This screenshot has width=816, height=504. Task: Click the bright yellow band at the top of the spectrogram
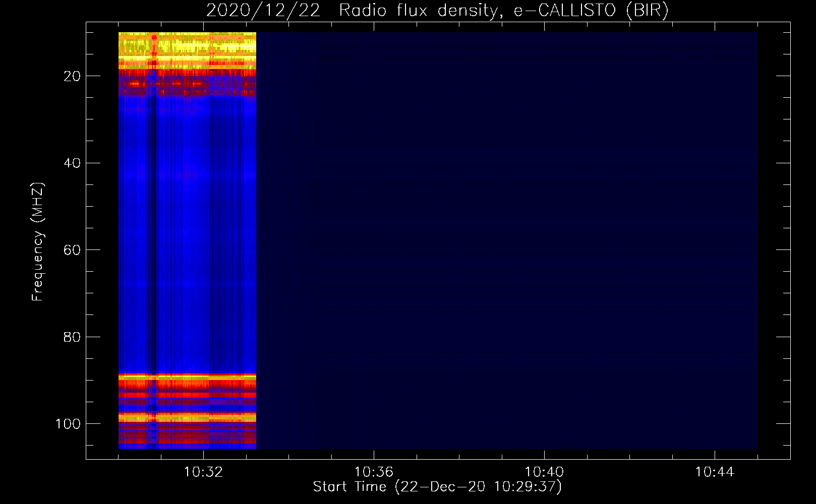pos(187,50)
